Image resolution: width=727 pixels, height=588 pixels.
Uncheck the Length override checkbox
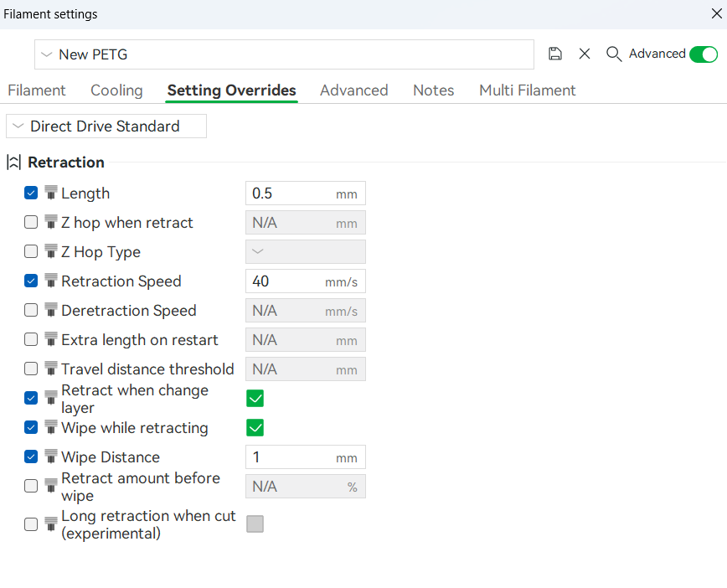[31, 193]
